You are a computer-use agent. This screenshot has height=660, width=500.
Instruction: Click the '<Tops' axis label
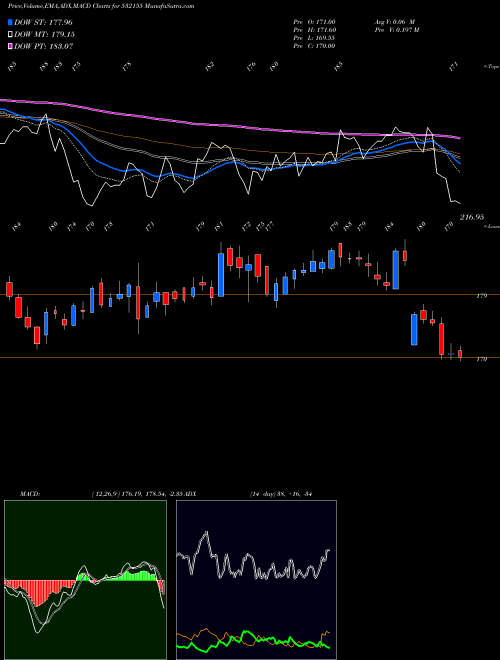pos(492,67)
